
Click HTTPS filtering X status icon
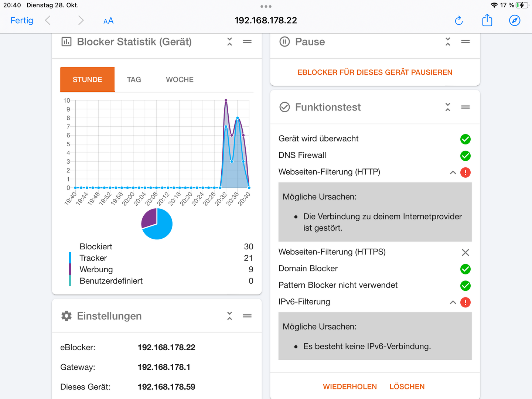pyautogui.click(x=465, y=252)
